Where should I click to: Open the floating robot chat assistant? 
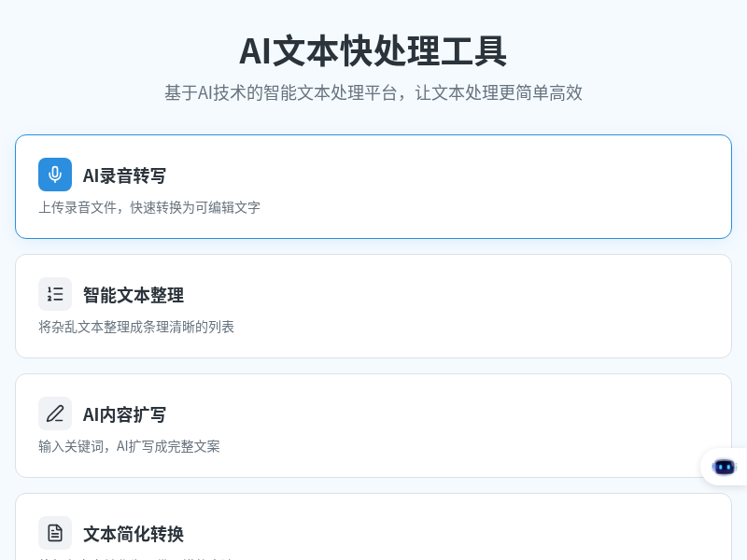point(724,467)
